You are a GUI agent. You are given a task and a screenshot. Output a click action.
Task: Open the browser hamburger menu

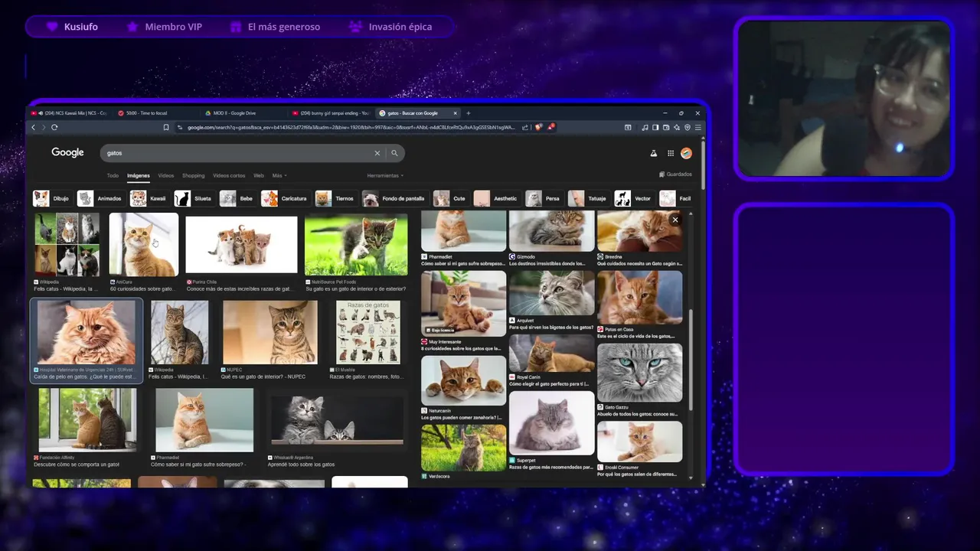pyautogui.click(x=698, y=127)
